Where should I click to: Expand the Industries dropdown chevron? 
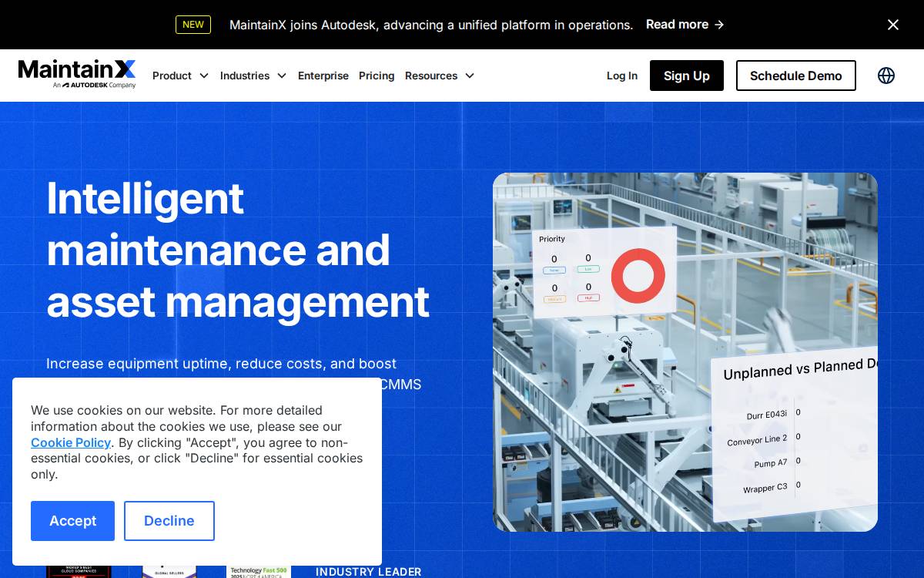click(282, 76)
